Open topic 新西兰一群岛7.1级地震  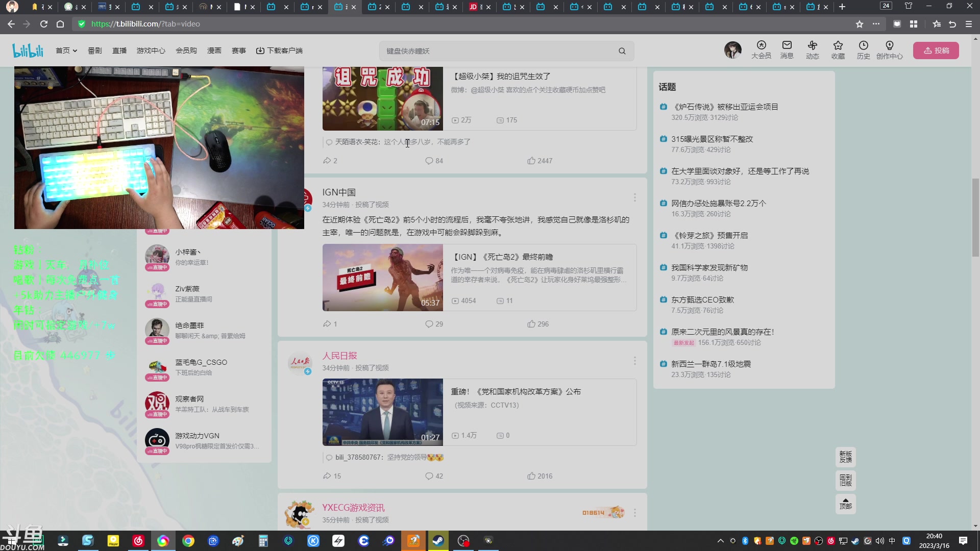[710, 364]
